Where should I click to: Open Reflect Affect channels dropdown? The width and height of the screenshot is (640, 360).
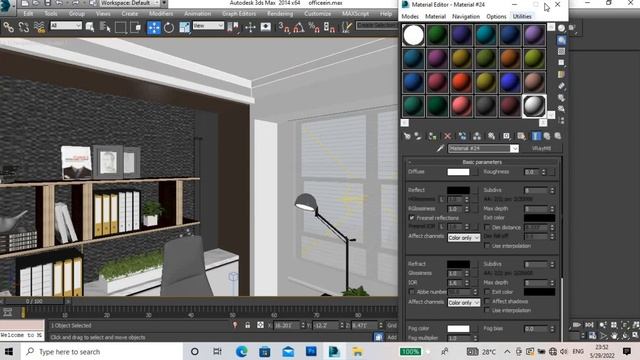(464, 238)
